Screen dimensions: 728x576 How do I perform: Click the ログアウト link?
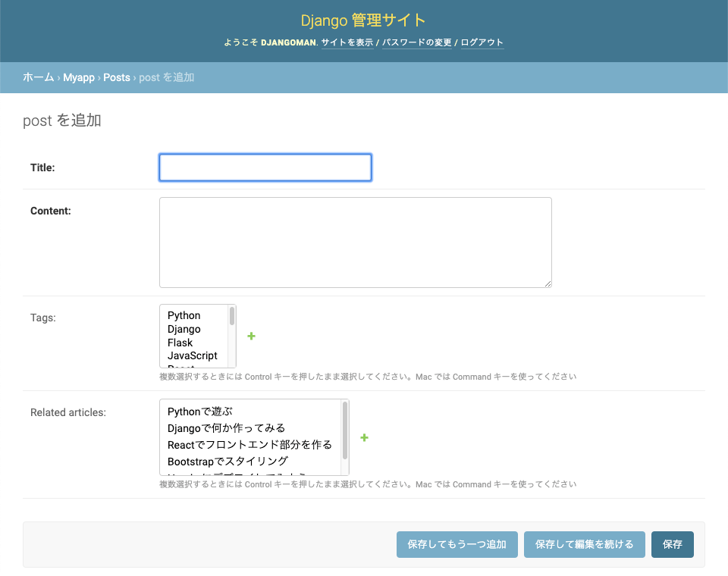481,43
